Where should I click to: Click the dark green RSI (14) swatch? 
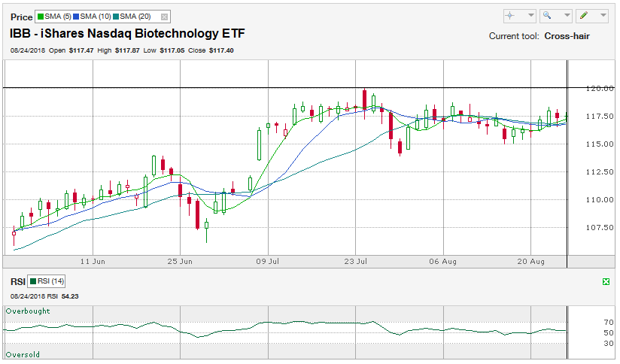click(33, 281)
